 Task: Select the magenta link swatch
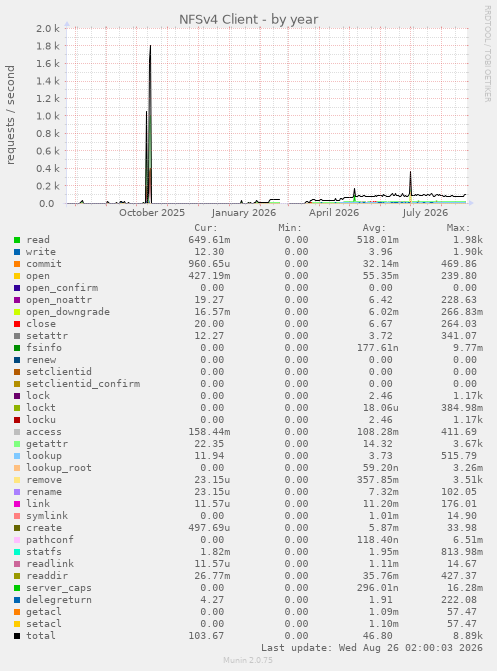[17, 504]
